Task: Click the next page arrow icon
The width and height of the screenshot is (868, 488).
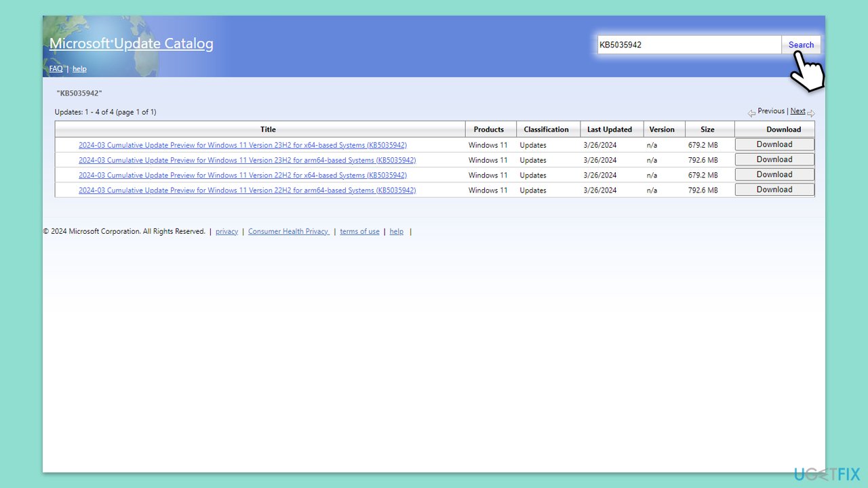Action: point(811,113)
